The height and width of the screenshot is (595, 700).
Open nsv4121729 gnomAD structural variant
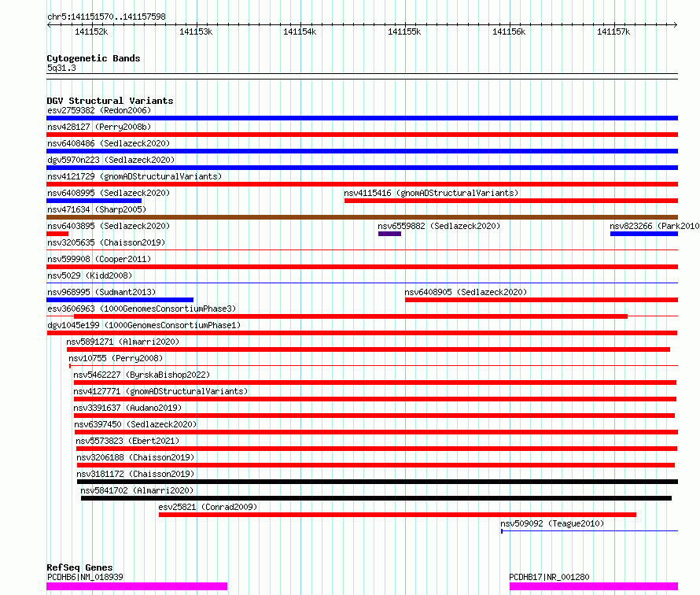[134, 176]
